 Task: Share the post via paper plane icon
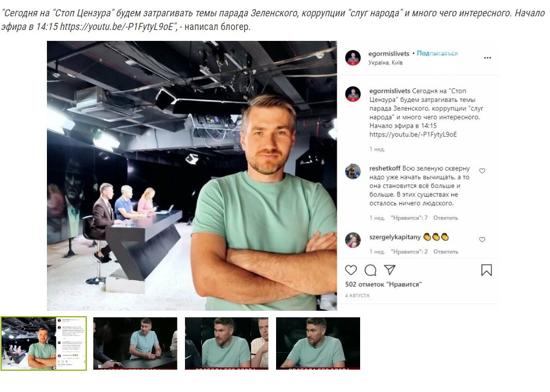tap(390, 270)
